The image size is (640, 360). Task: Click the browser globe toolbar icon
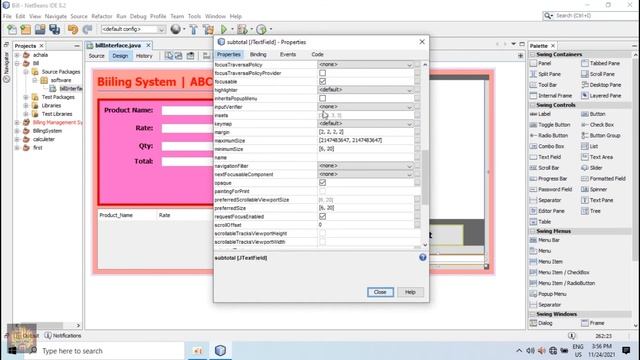[176, 29]
